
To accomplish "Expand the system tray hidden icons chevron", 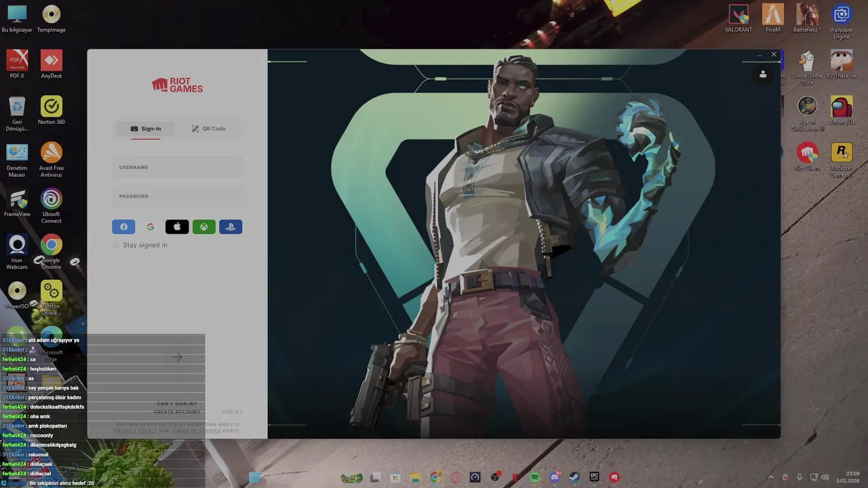I will pyautogui.click(x=770, y=478).
